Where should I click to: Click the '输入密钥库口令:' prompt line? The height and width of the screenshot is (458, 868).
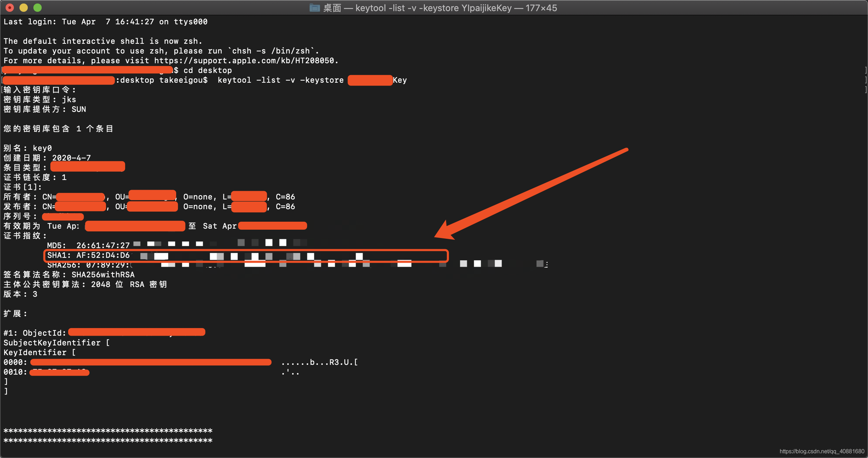coord(40,90)
